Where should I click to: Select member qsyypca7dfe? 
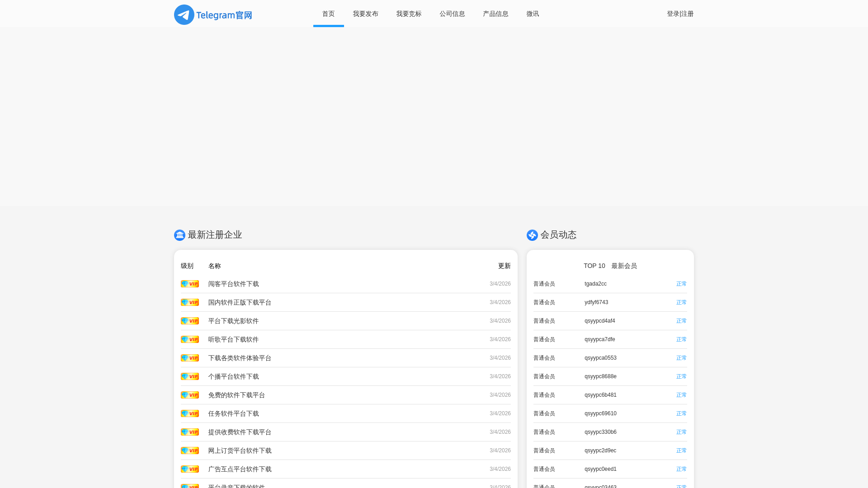click(600, 339)
